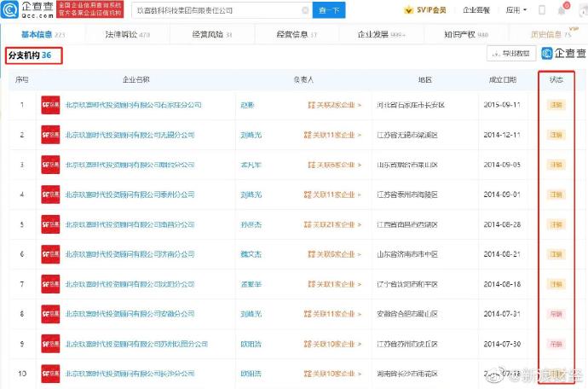Click the responsible person in 石家庄分公司 row
Image resolution: width=588 pixels, height=389 pixels.
247,105
